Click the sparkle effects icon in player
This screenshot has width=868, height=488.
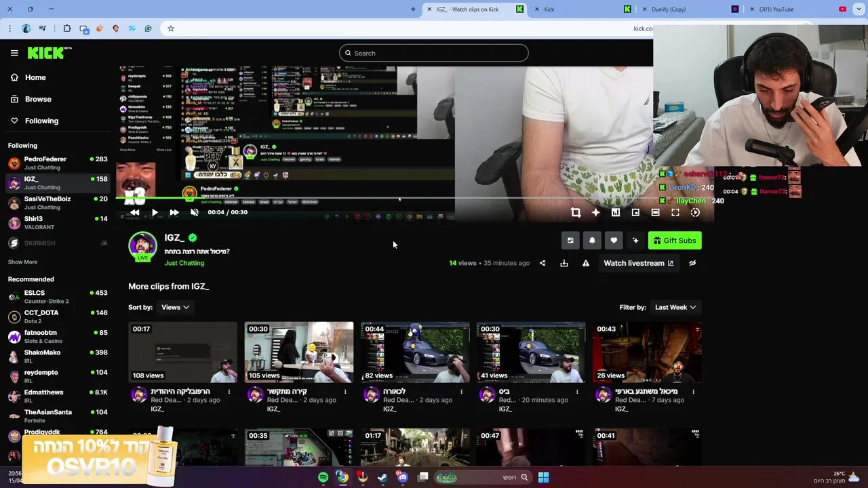pyautogui.click(x=595, y=212)
